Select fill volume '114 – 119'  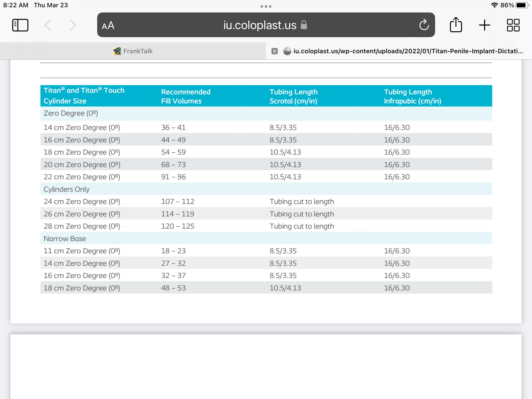tap(178, 214)
